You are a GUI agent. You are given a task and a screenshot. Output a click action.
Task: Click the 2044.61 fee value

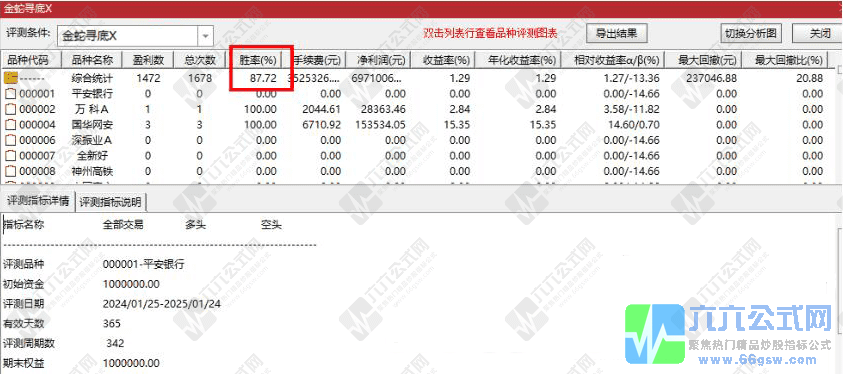pyautogui.click(x=322, y=110)
